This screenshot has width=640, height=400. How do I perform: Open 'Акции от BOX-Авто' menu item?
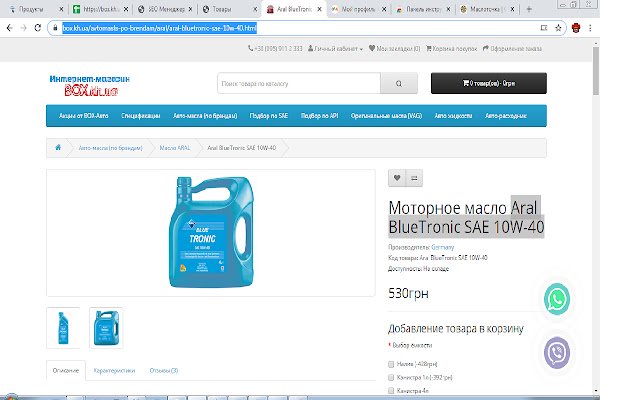pyautogui.click(x=84, y=116)
